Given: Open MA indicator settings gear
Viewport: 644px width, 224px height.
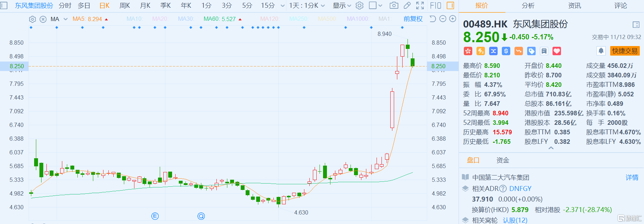Looking at the screenshot, I should (32, 19).
